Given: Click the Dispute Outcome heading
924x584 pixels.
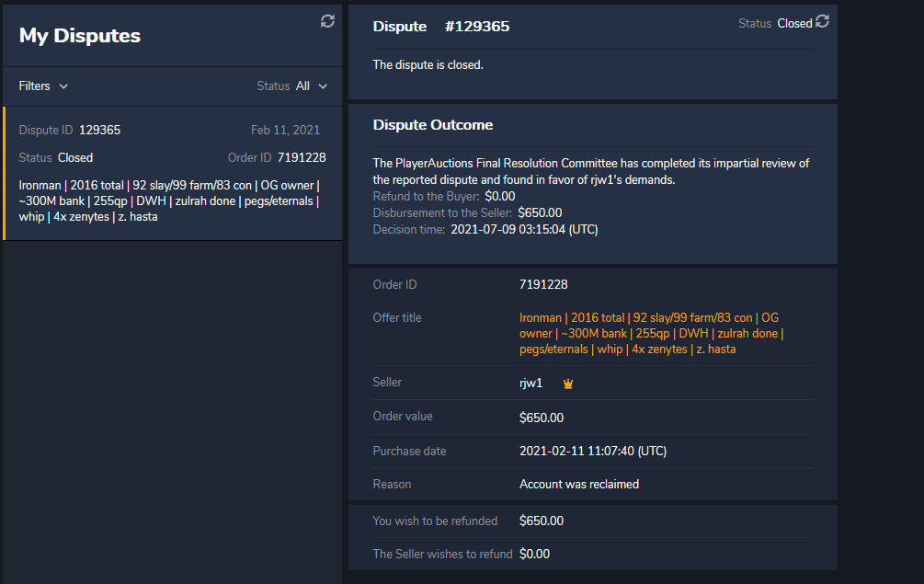Looking at the screenshot, I should click(x=432, y=125).
